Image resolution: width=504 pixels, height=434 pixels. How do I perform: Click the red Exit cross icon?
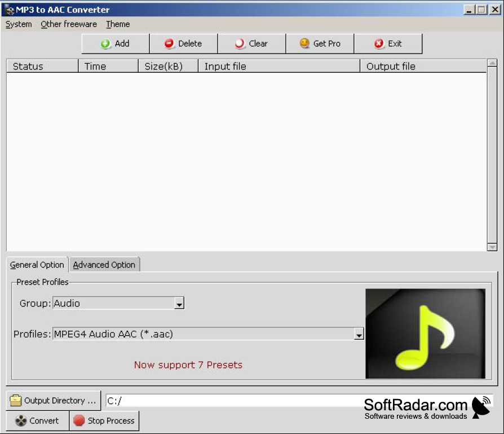point(379,43)
